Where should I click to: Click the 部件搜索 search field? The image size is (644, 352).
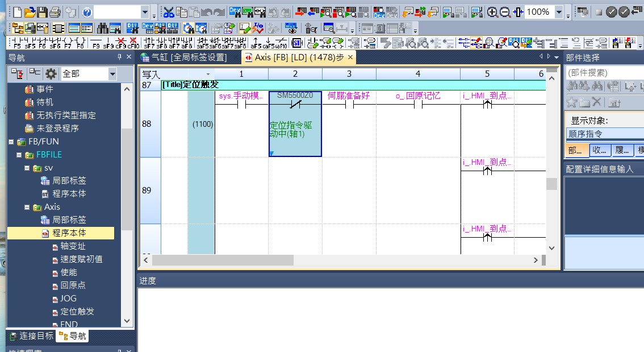point(604,73)
